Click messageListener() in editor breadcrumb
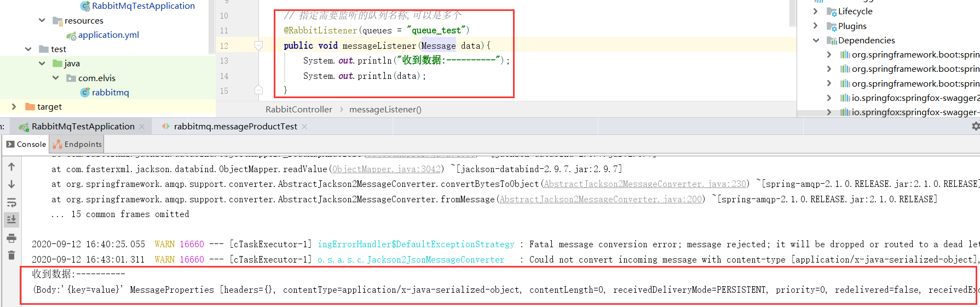This screenshot has height=307, width=980. tap(385, 110)
